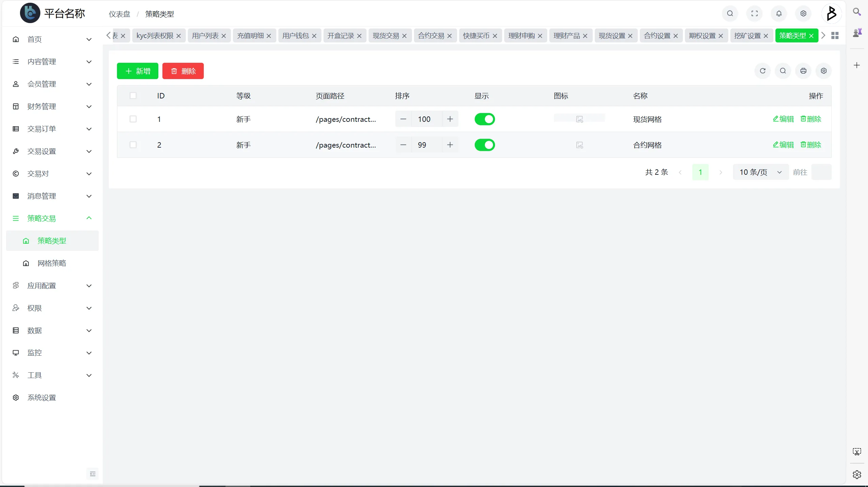
Task: Expand the 交易订单 menu
Action: point(52,129)
